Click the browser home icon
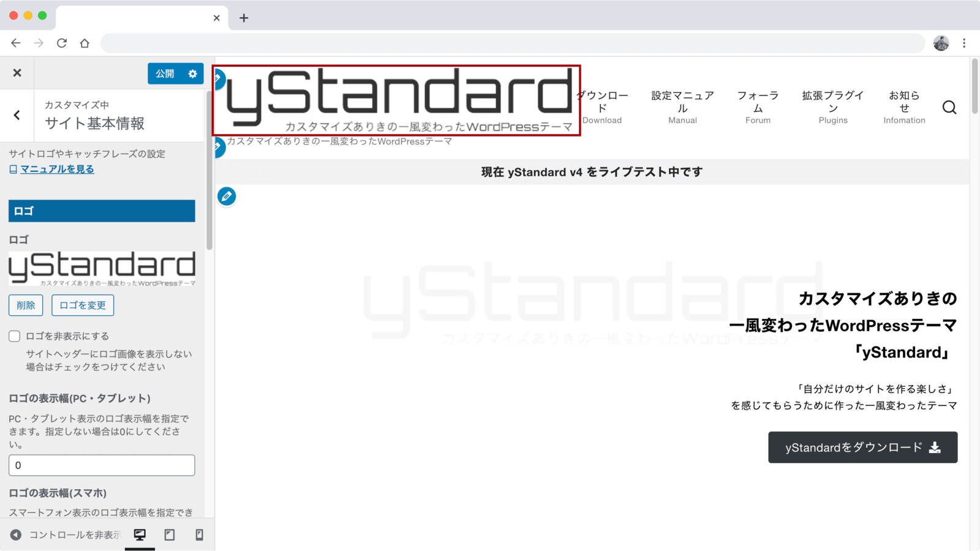980x551 pixels. pyautogui.click(x=85, y=43)
